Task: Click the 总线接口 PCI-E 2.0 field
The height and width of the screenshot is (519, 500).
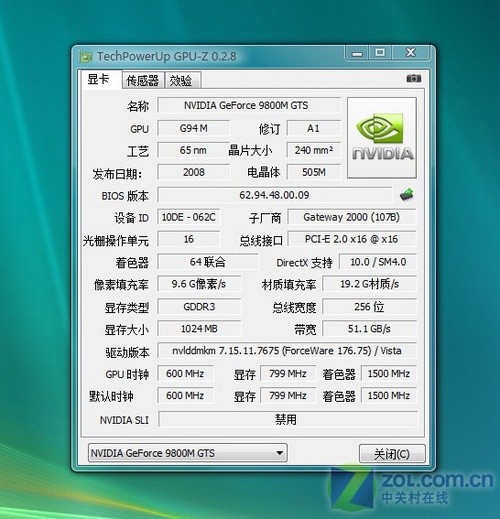Action: pyautogui.click(x=352, y=239)
